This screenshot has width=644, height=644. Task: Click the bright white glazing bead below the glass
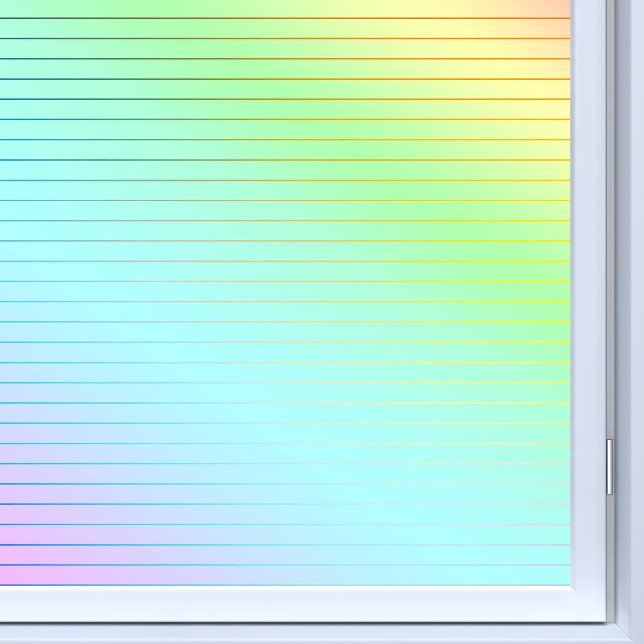click(x=282, y=588)
